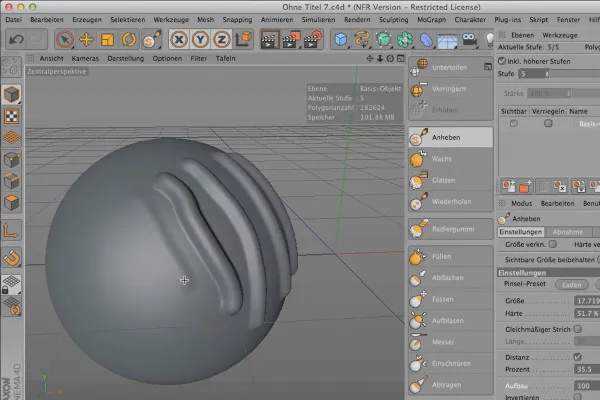Switch to Points mode
Viewport: 600px width, 400px height.
click(x=11, y=159)
